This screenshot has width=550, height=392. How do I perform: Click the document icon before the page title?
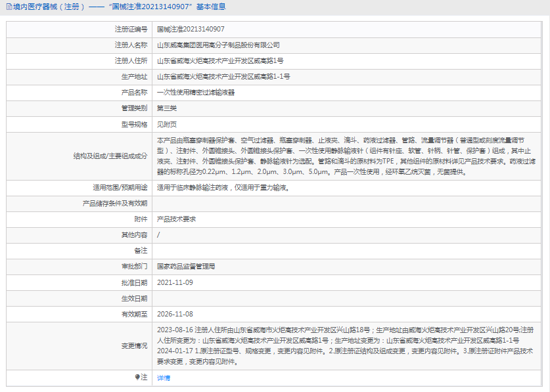(x=9, y=7)
